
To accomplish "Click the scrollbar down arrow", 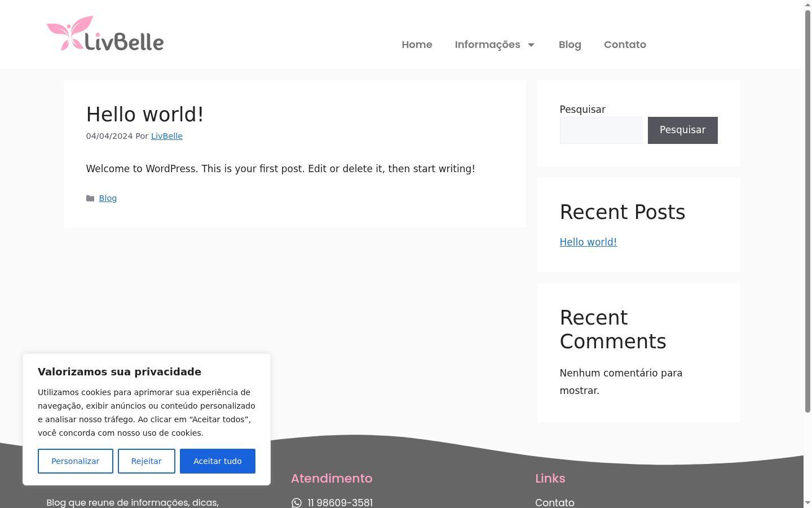I will (x=807, y=503).
